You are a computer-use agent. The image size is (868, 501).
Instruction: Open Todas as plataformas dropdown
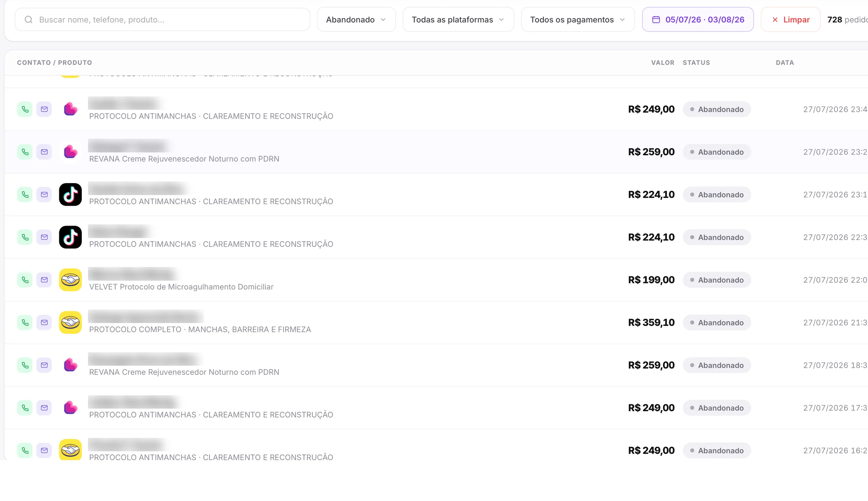click(x=458, y=20)
